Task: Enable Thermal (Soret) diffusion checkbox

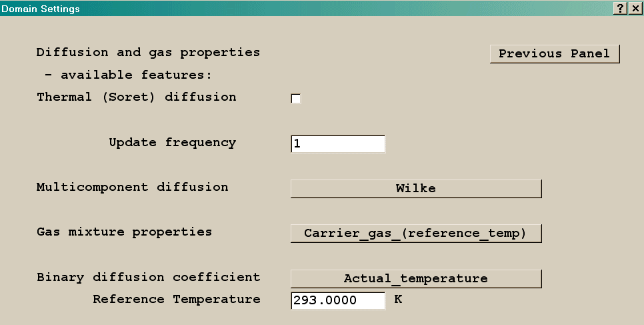Action: tap(296, 99)
